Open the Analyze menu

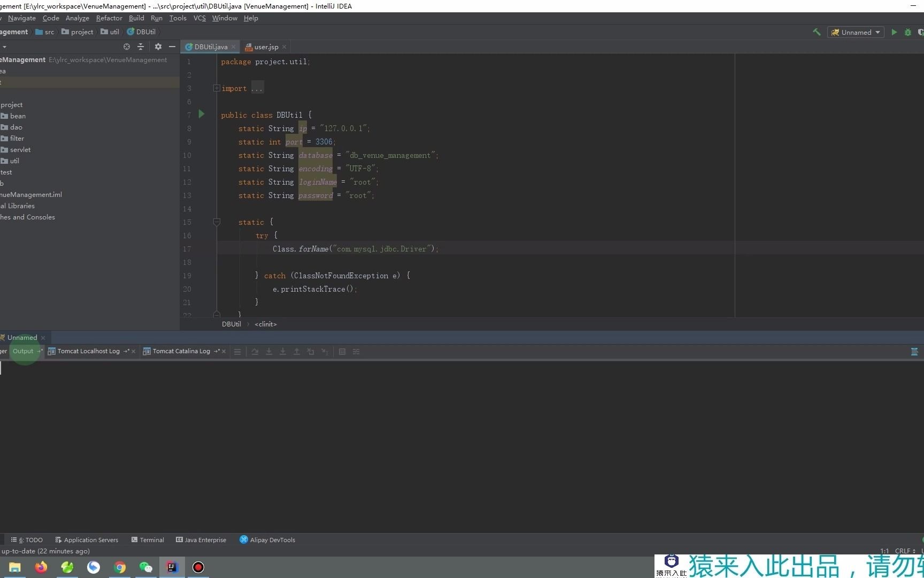[x=77, y=18]
